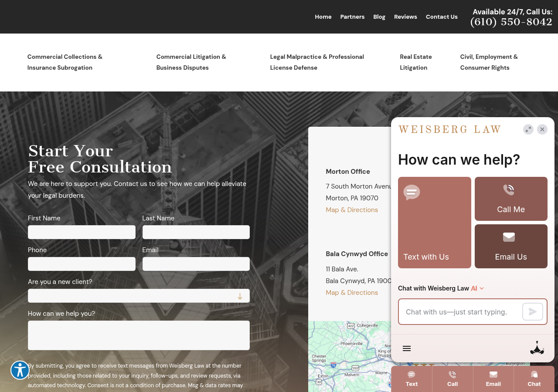Screen dimensions: 558x392
Task: Click the Email Us envelope tile
Action: (511, 246)
